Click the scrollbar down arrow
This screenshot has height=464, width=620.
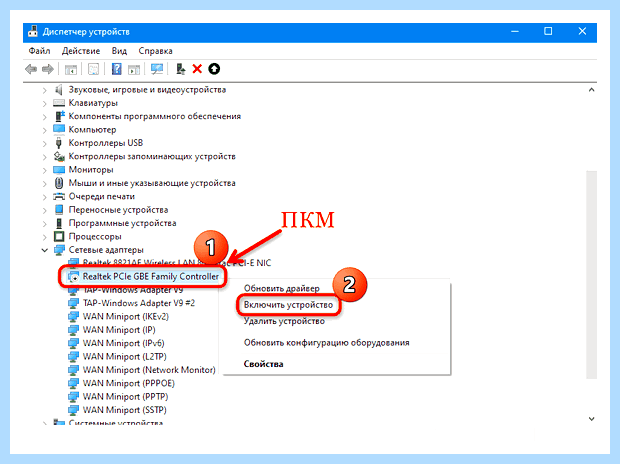pyautogui.click(x=591, y=419)
